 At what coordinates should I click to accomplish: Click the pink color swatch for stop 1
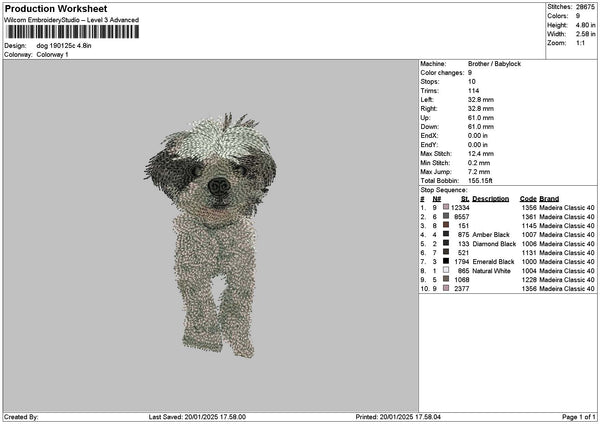pyautogui.click(x=446, y=207)
